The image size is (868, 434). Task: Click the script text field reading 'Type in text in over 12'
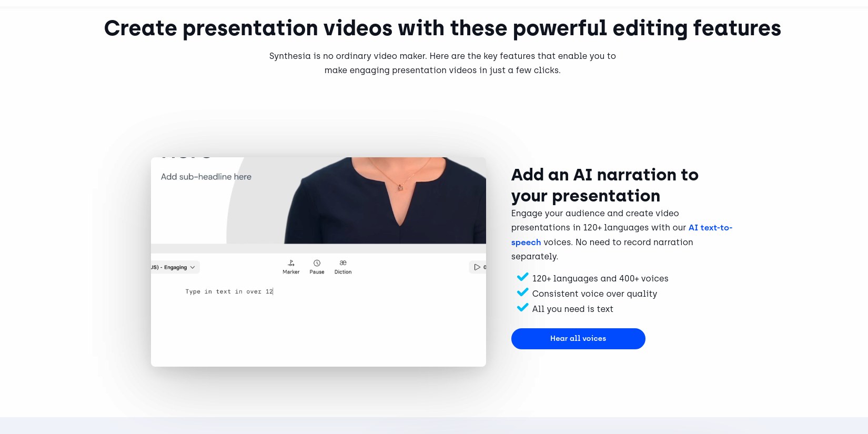pyautogui.click(x=229, y=291)
